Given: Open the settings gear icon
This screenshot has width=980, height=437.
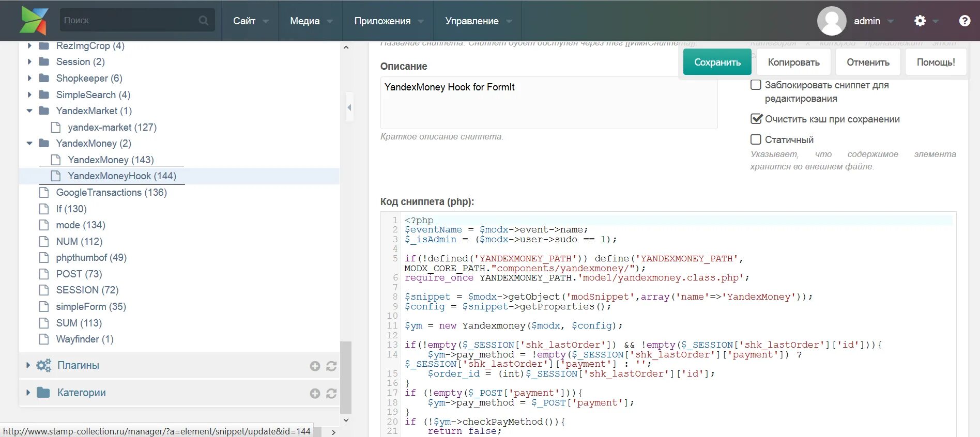Looking at the screenshot, I should pos(920,21).
